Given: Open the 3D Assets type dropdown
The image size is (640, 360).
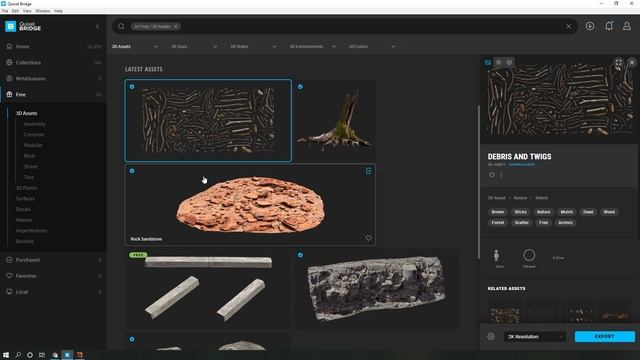Looking at the screenshot, I should coord(135,47).
